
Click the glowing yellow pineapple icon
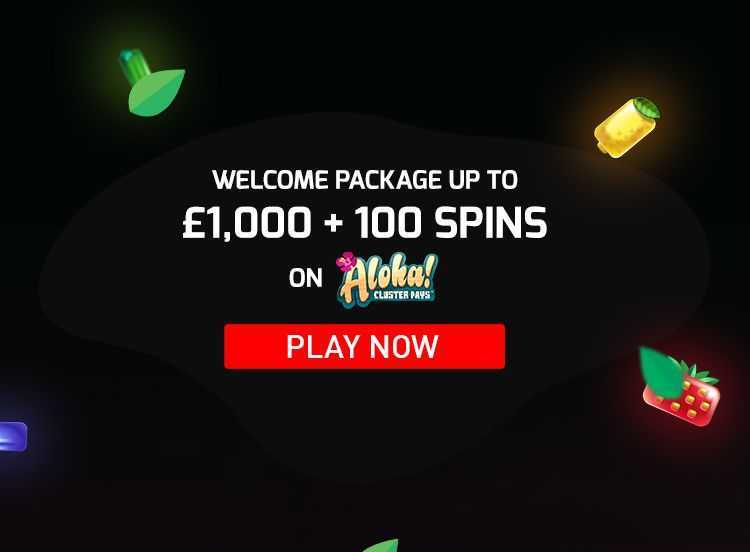click(627, 127)
